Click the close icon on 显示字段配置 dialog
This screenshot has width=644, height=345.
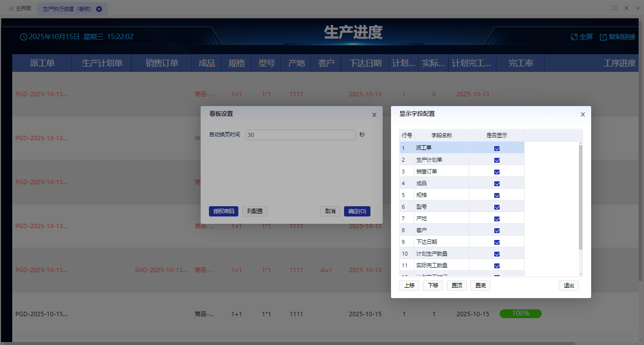pos(582,114)
